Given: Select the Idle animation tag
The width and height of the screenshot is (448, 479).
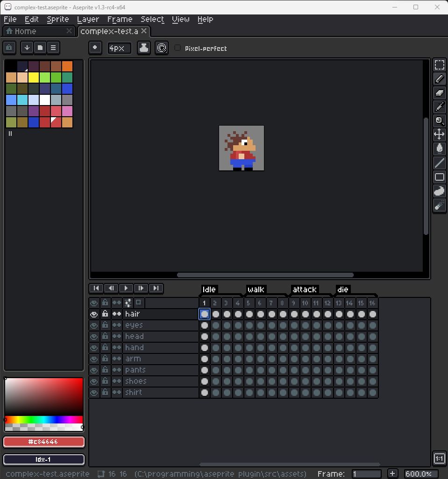Looking at the screenshot, I should (x=209, y=289).
